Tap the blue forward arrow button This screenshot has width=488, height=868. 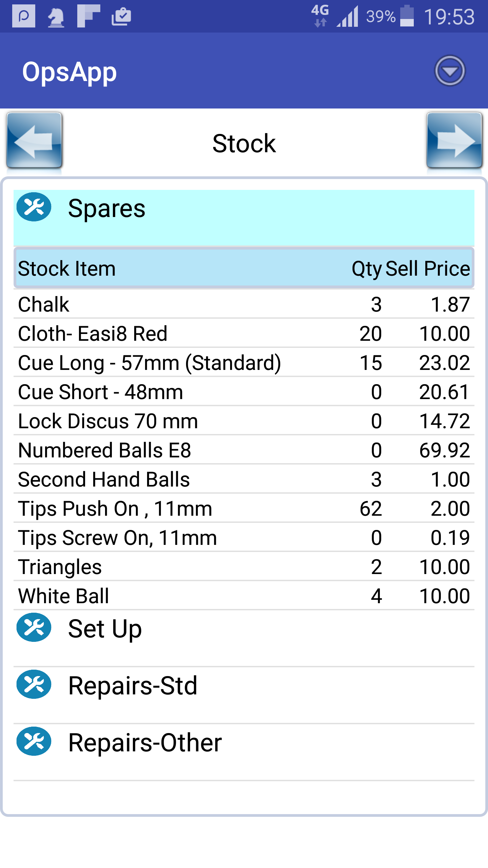(x=454, y=140)
